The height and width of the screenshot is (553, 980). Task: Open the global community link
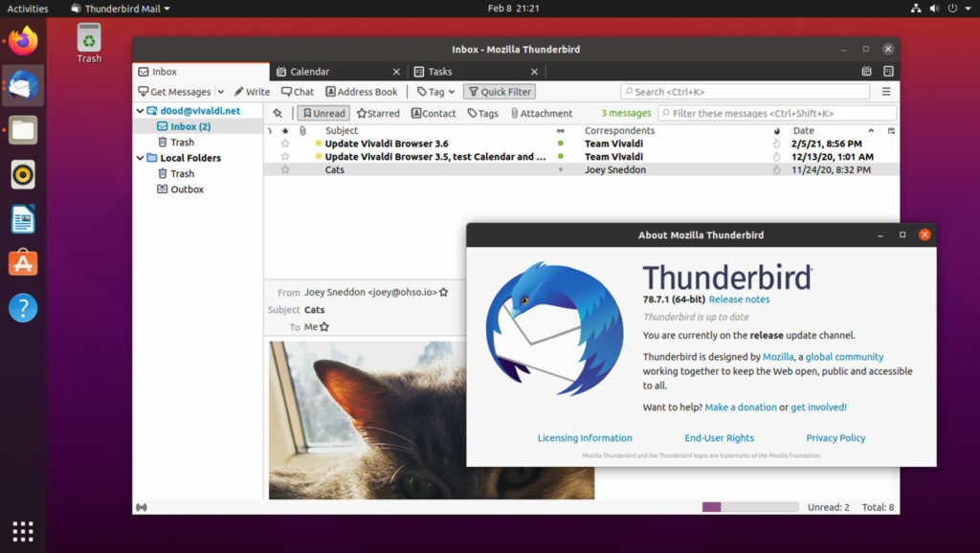coord(844,357)
